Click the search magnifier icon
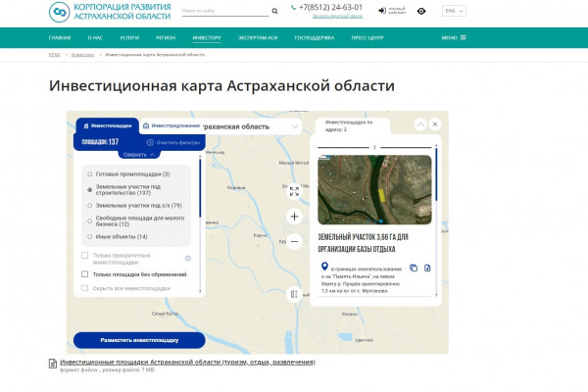Viewport: 588px width, 392px height. click(x=274, y=11)
